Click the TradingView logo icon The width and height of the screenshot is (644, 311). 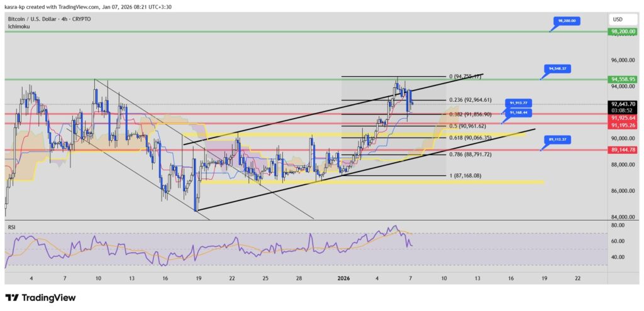coord(13,297)
